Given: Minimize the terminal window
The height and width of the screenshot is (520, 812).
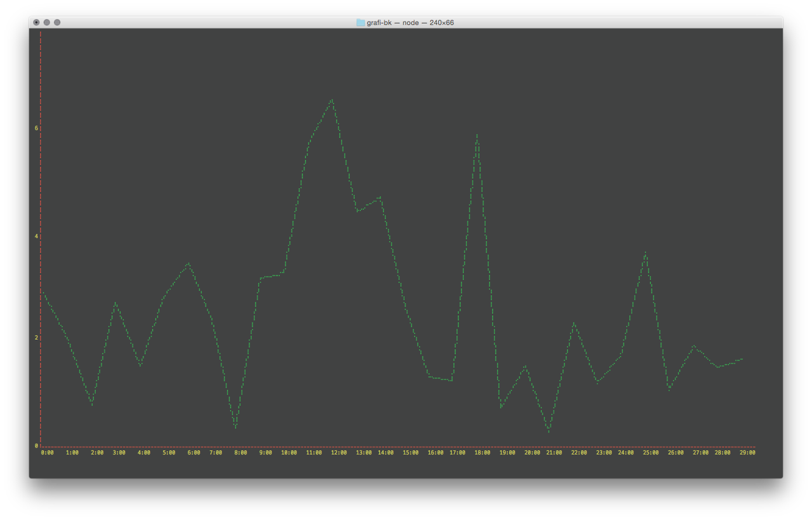Looking at the screenshot, I should (x=46, y=22).
